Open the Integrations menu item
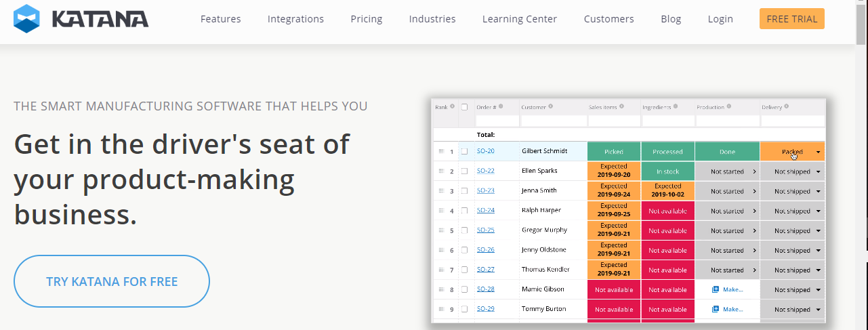 pos(295,19)
